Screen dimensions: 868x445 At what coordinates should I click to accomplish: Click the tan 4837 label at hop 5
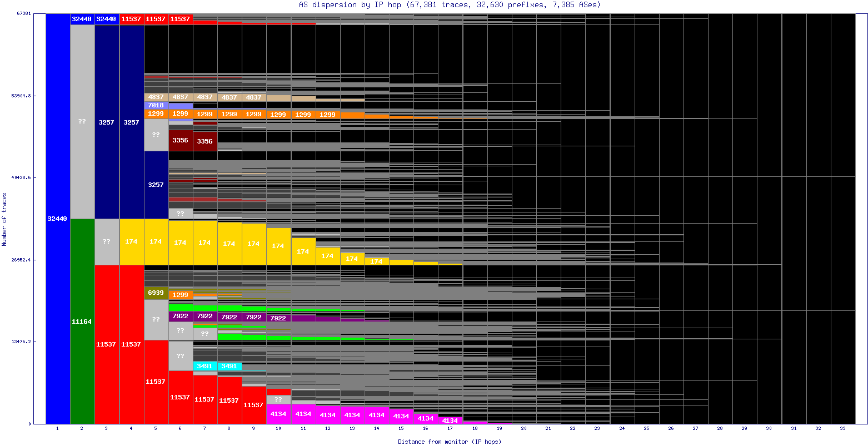pos(156,97)
